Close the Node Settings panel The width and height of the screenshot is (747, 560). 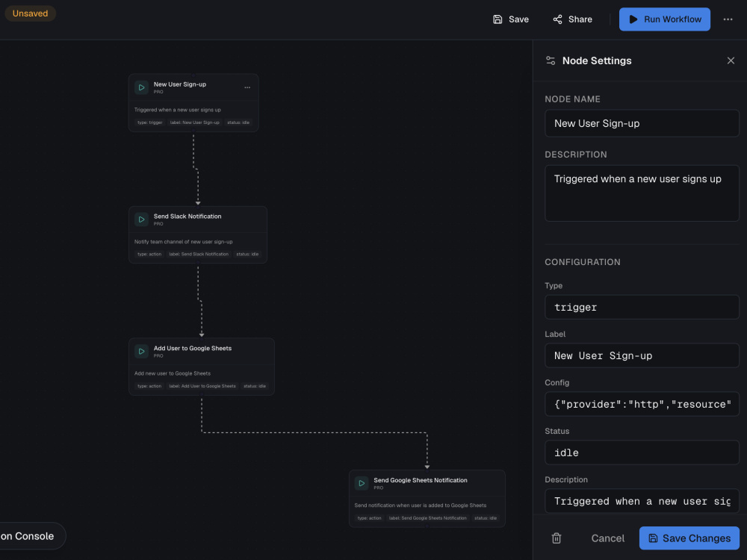click(731, 60)
